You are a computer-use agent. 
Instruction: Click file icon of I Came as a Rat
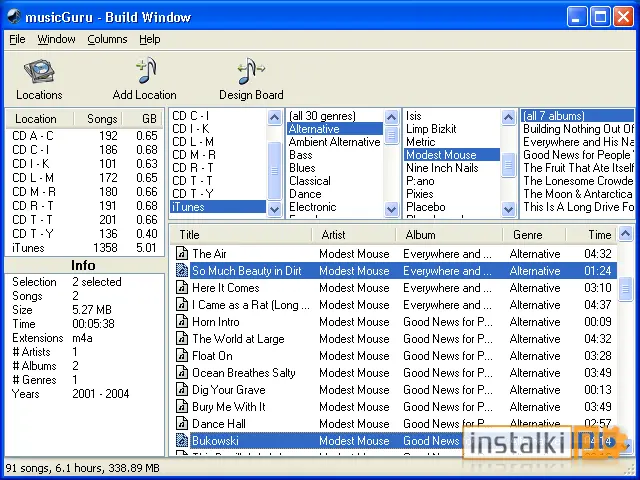coord(182,305)
